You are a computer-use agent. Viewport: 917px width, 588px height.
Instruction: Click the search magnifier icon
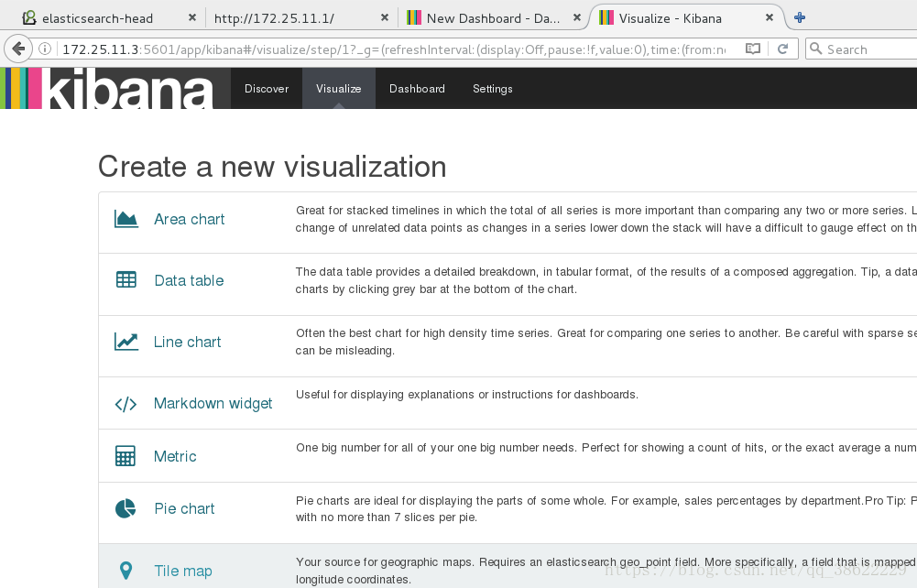point(816,49)
